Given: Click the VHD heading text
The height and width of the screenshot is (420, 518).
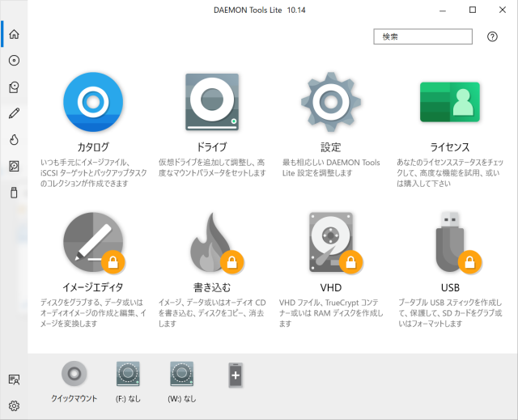Looking at the screenshot, I should tap(331, 287).
